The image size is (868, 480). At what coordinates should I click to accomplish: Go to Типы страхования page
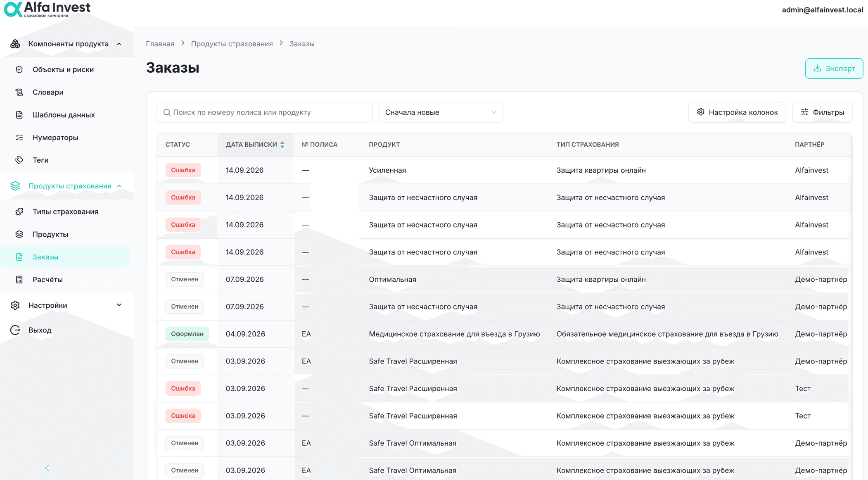click(x=65, y=211)
